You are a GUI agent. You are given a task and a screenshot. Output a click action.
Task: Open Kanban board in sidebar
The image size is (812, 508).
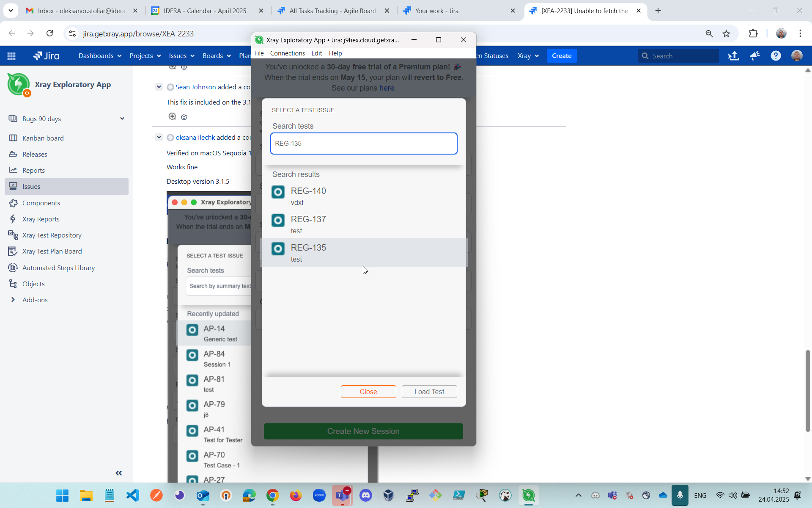(x=43, y=138)
